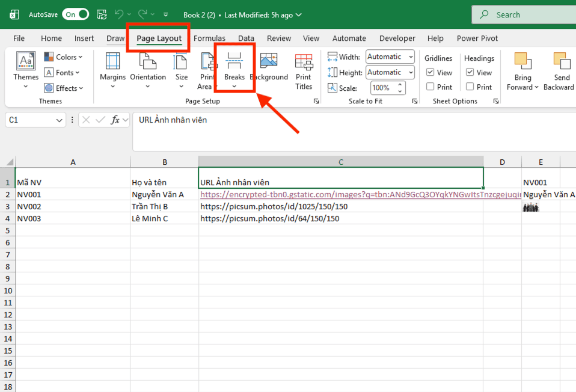Open the Help tab

click(x=435, y=38)
